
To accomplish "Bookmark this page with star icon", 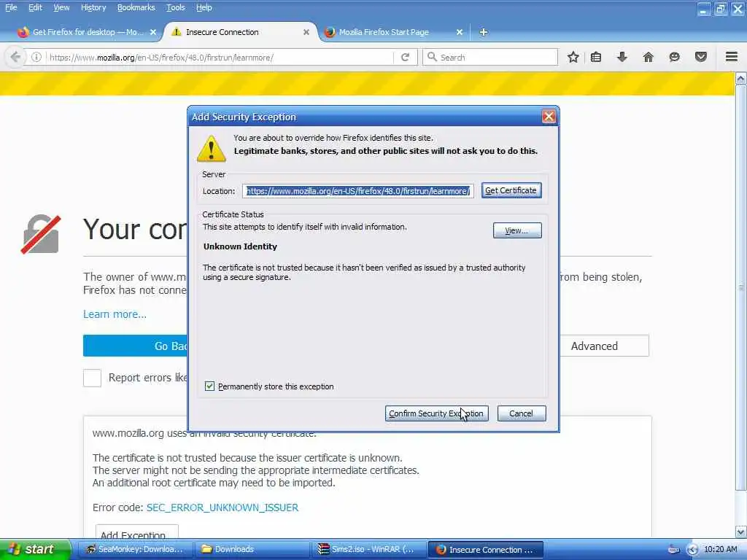I will pyautogui.click(x=573, y=57).
